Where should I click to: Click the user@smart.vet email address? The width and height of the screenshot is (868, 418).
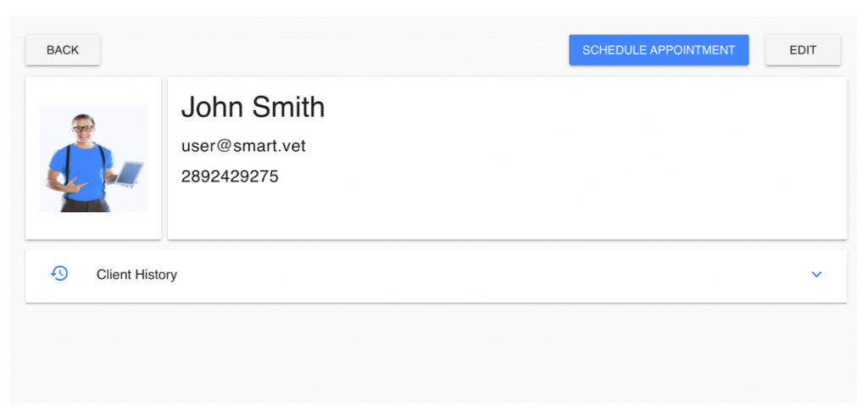point(243,146)
